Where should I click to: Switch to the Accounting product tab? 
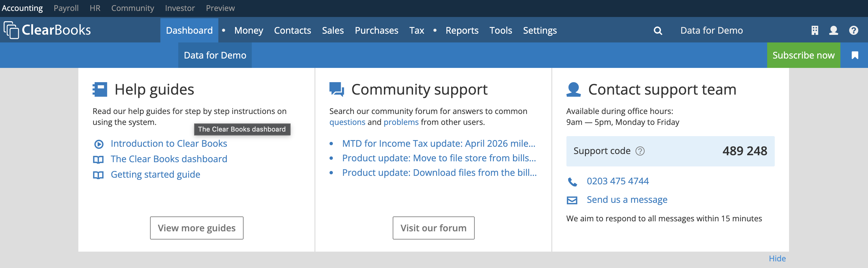click(x=22, y=8)
